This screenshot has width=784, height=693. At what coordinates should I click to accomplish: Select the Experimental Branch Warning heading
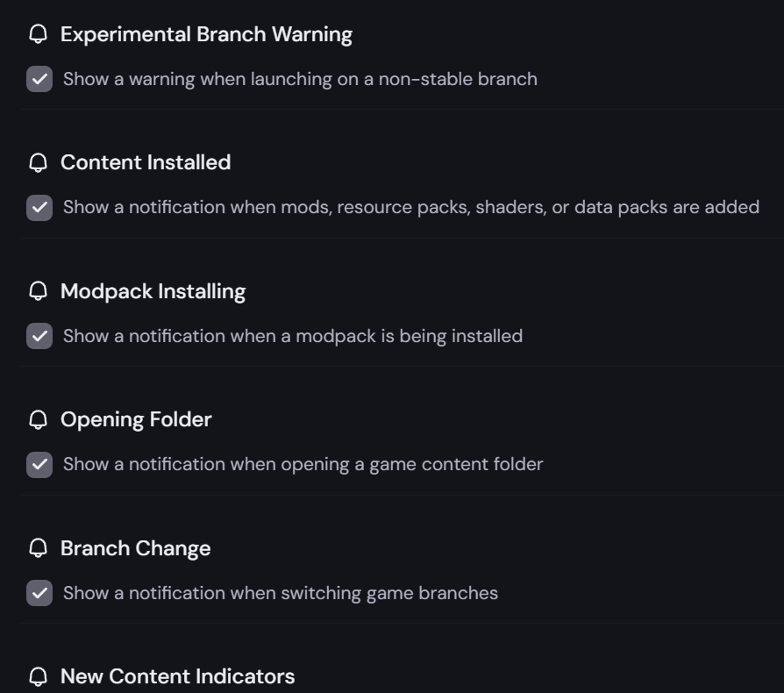click(x=206, y=34)
